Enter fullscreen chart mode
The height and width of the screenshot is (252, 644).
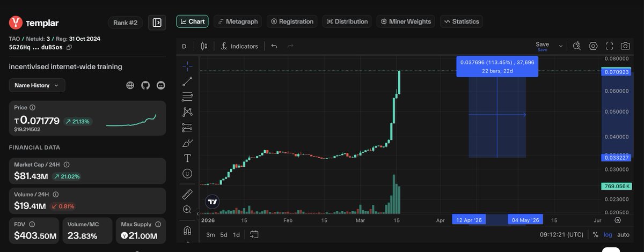pyautogui.click(x=609, y=46)
